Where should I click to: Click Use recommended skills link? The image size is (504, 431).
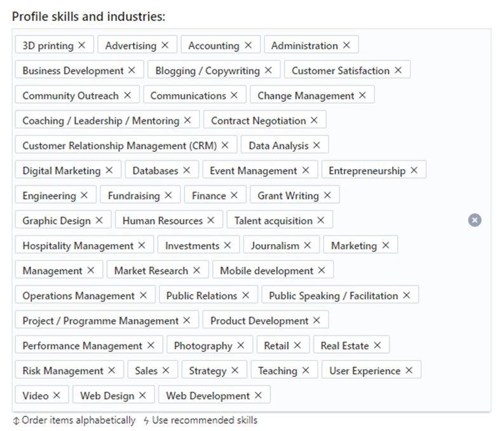point(205,420)
